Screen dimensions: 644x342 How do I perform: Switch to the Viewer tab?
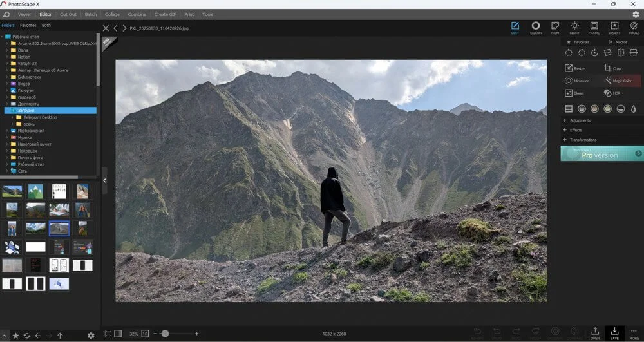click(x=24, y=14)
